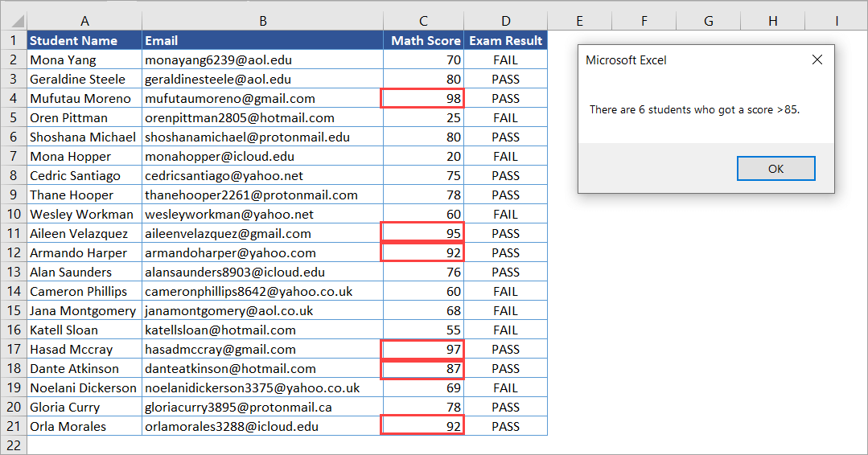Select column E header

579,21
